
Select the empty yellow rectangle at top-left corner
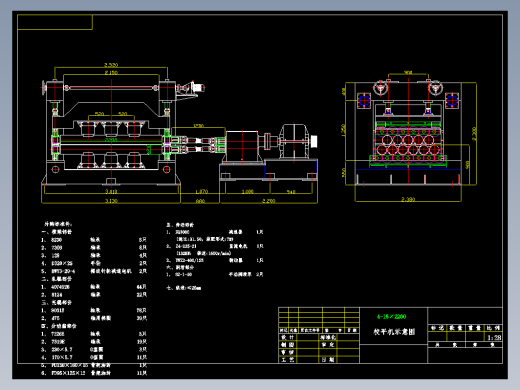coord(55,22)
